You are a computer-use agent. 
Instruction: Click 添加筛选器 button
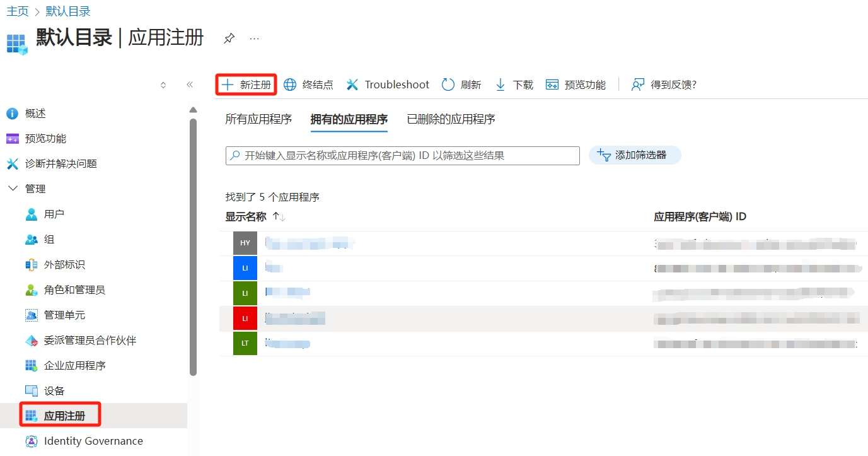[x=635, y=155]
